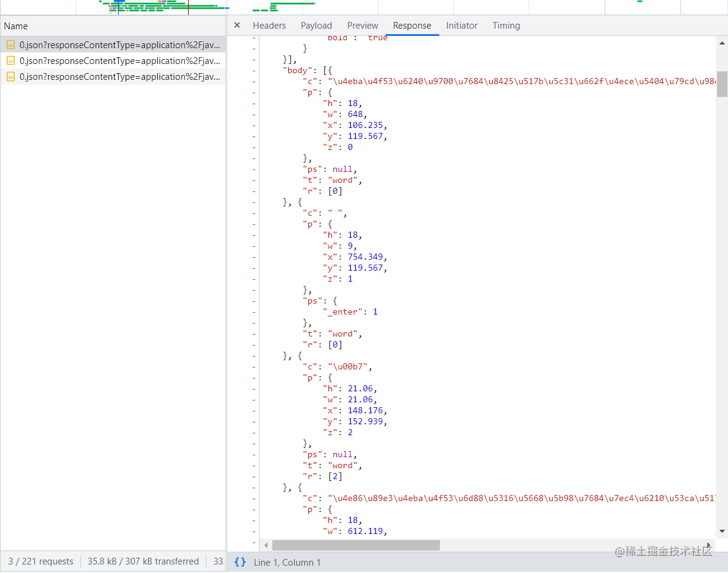Click the Line 1, Column 1 indicator
Viewport: 728px width, 573px height.
click(x=287, y=562)
